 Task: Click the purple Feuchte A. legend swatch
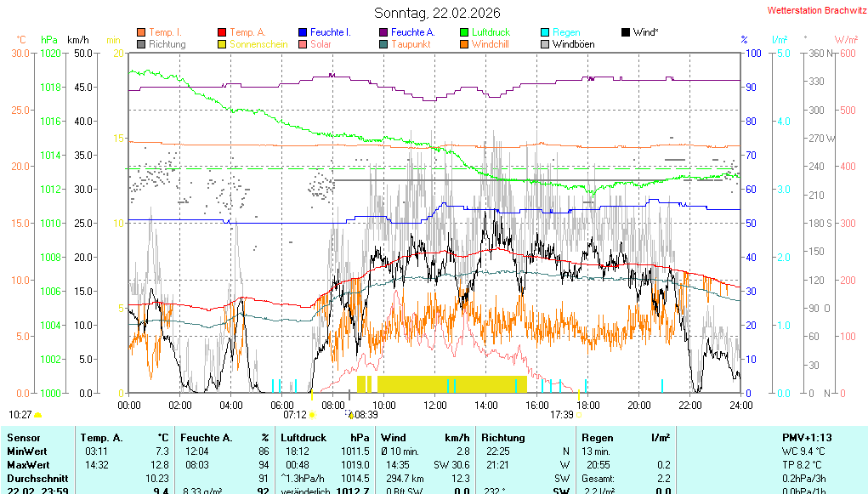383,32
